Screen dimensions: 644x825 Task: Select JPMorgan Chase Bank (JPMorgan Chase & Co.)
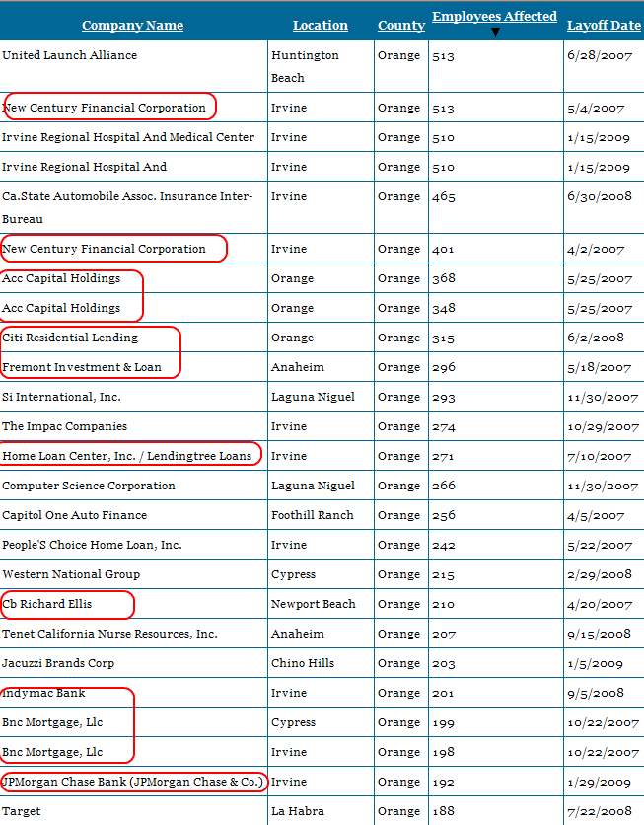(x=132, y=782)
